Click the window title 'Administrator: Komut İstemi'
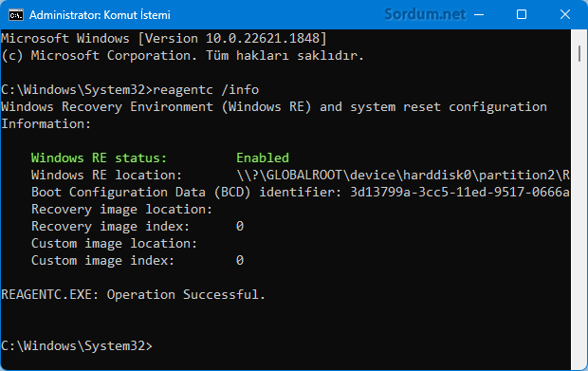Viewport: 588px width, 371px height. point(100,15)
